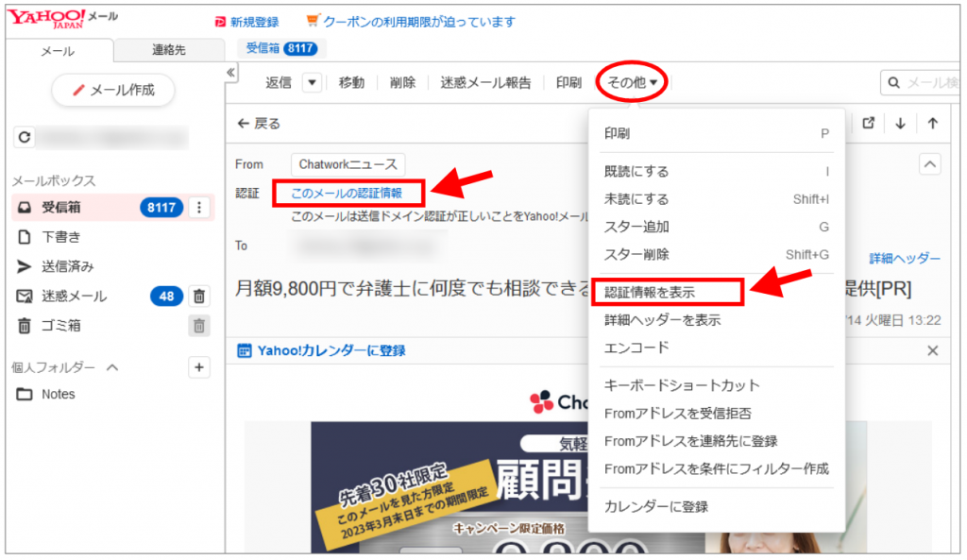This screenshot has width=967, height=560.
Task: Empty the 迷惑メール folder trash icon
Action: 199,297
